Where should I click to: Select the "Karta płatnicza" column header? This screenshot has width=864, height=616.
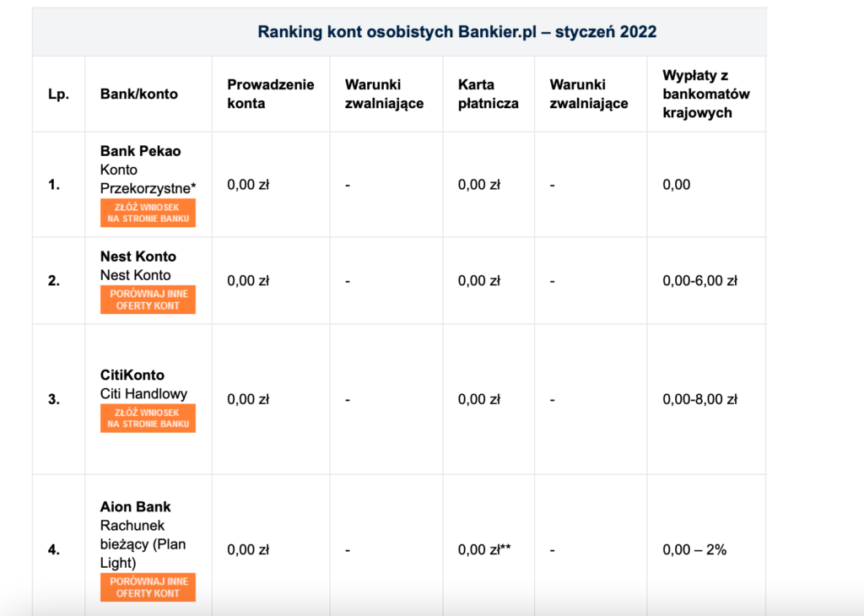coord(489,95)
